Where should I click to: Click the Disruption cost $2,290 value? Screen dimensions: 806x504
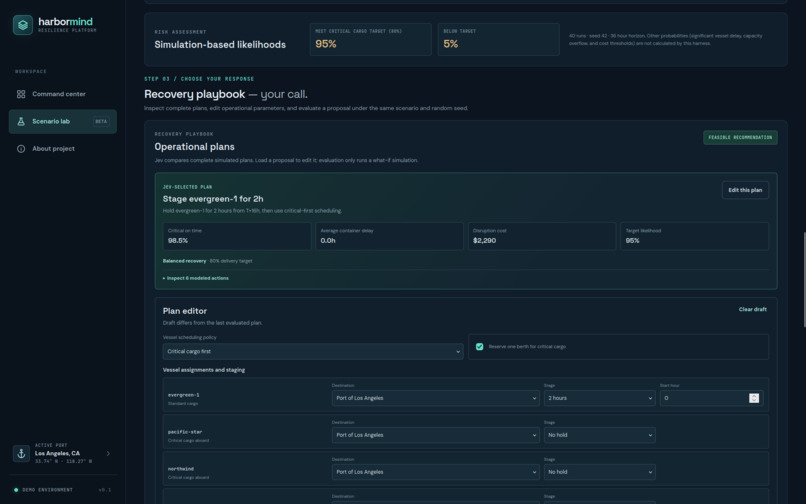484,241
